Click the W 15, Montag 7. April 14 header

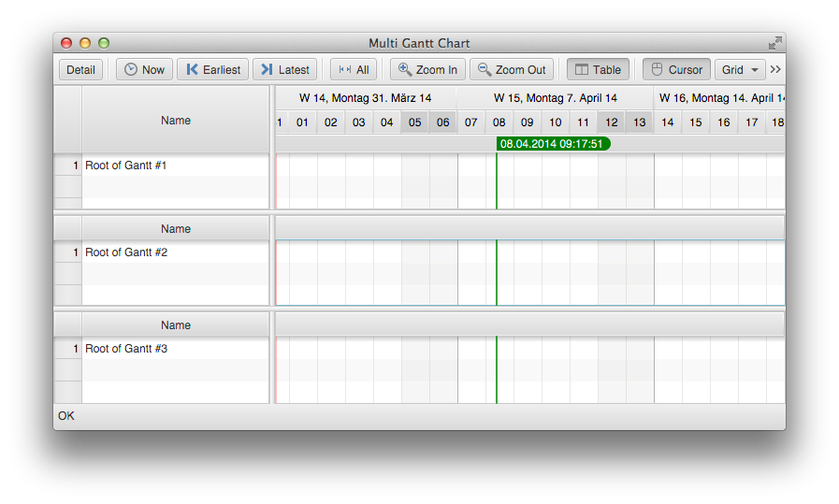556,98
